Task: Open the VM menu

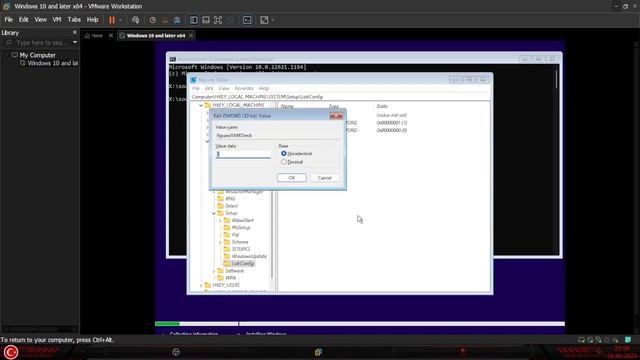Action: pyautogui.click(x=57, y=19)
